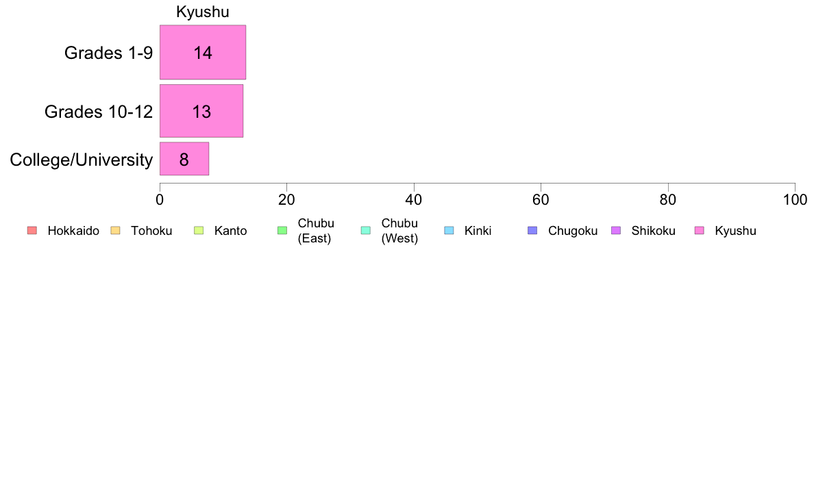Click the Tohoku legend color swatch
The height and width of the screenshot is (504, 814).
tap(115, 231)
